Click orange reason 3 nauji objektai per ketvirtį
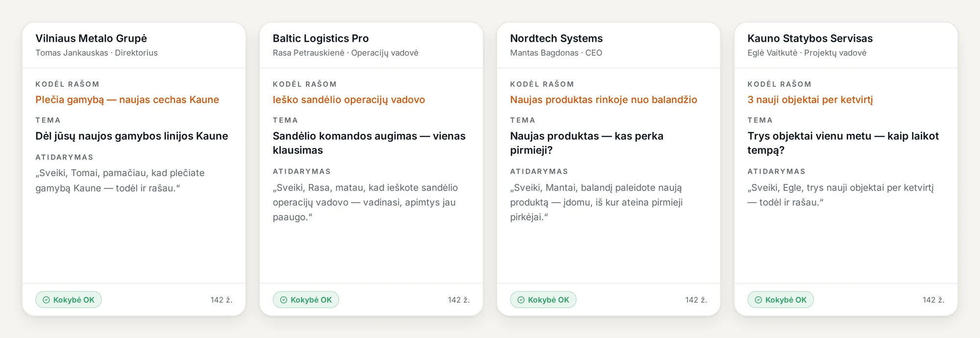The image size is (980, 338). (x=810, y=100)
